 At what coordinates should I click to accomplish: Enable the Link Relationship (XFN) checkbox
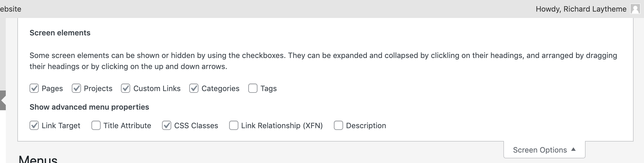[234, 125]
